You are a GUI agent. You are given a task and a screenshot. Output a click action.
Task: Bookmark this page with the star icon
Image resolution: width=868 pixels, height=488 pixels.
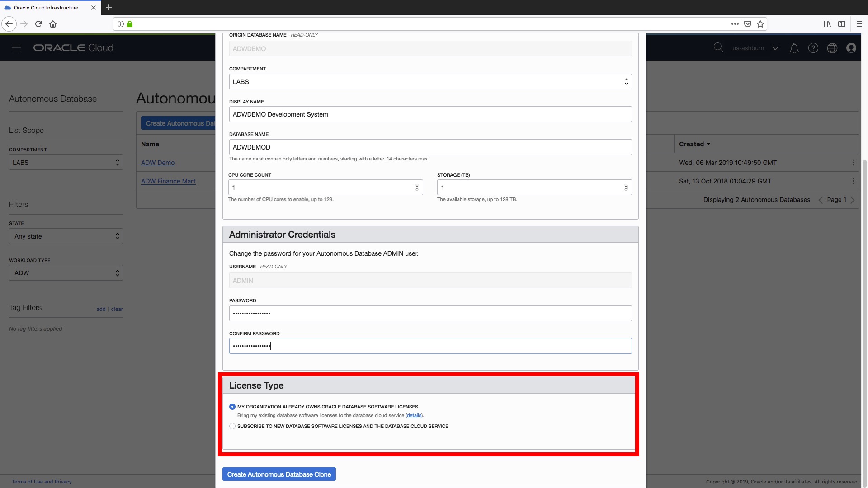[x=760, y=24]
